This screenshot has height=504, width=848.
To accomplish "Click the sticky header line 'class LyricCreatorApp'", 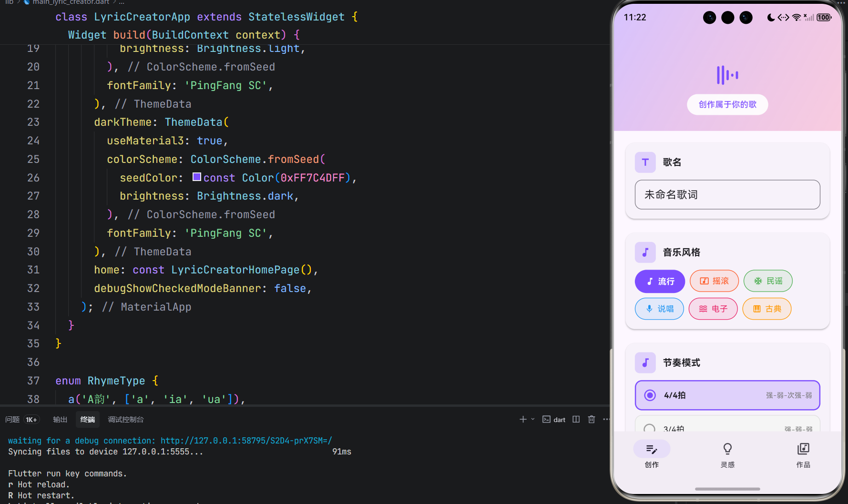I will coord(206,17).
